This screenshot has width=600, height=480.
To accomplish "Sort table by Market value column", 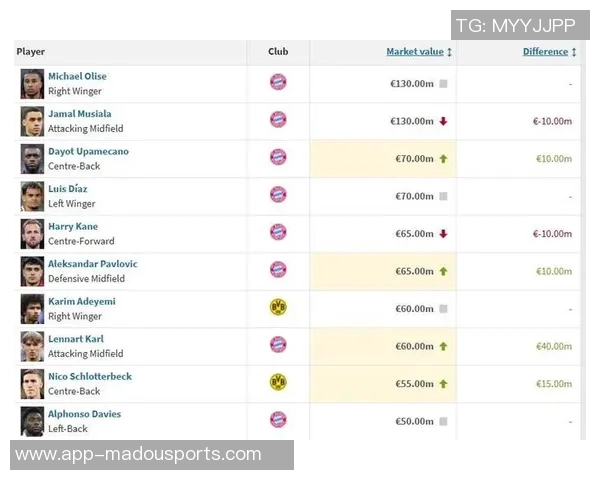I will (414, 52).
